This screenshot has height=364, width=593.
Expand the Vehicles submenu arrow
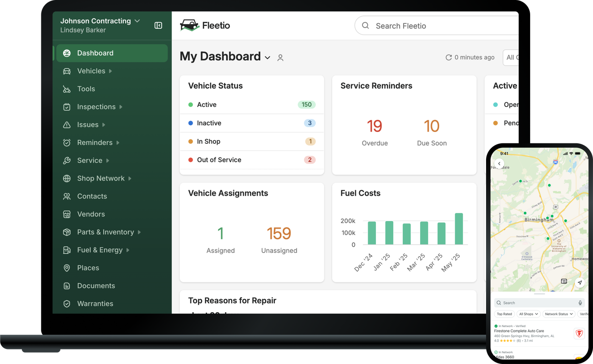pyautogui.click(x=111, y=71)
